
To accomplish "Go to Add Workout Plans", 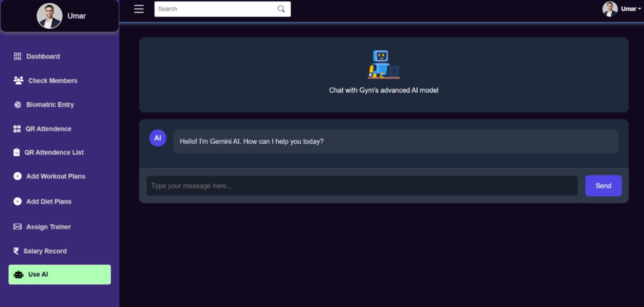I will [56, 176].
